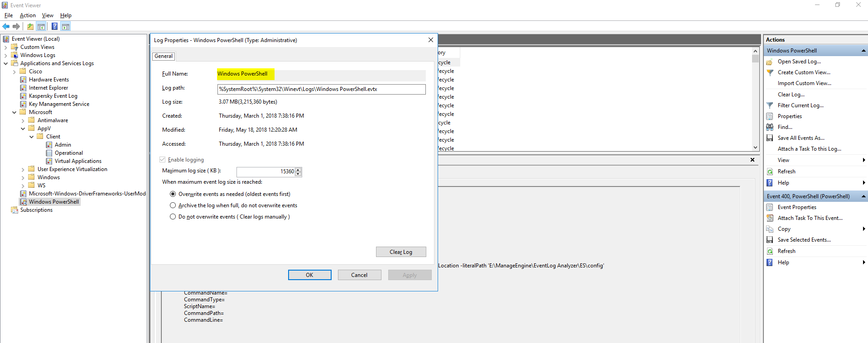Image resolution: width=868 pixels, height=343 pixels.
Task: Click the blue question-mark Help toolbar icon
Action: (54, 26)
